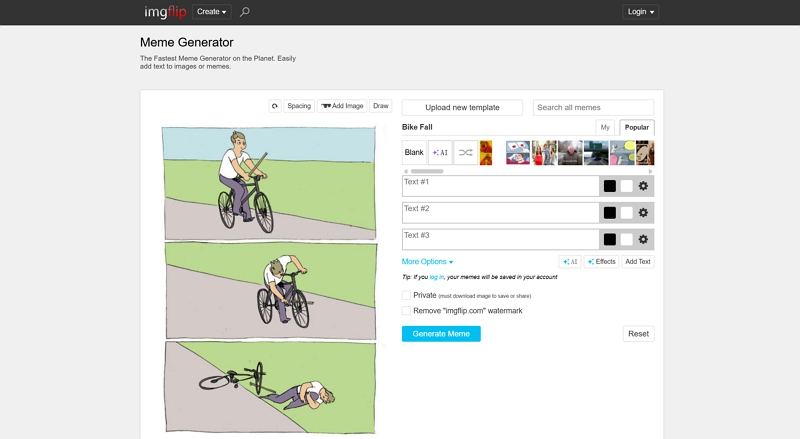The width and height of the screenshot is (800, 439).
Task: Switch to the My templates tab
Action: tap(605, 127)
